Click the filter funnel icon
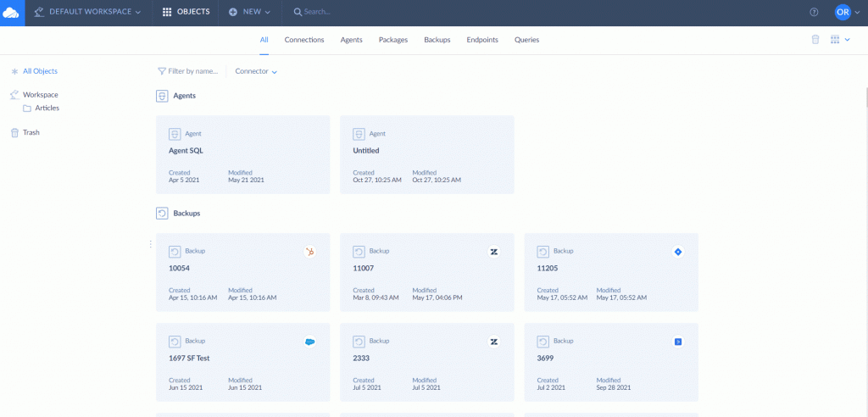 click(x=161, y=72)
